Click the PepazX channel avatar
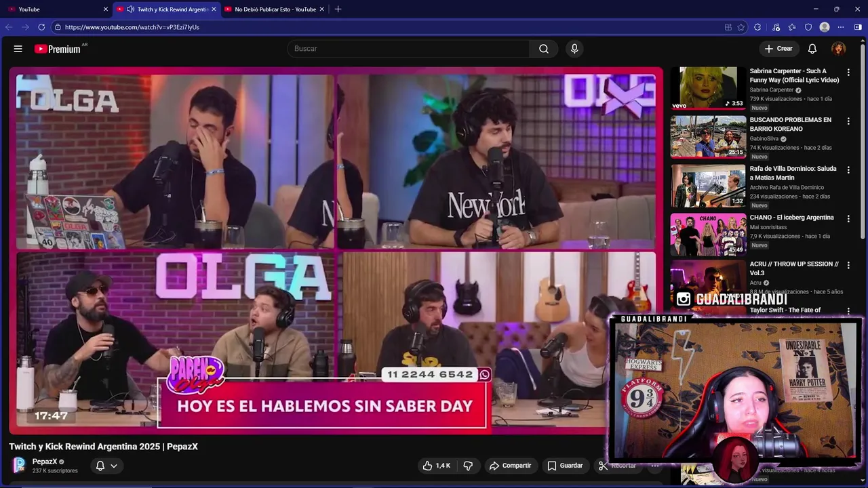868x488 pixels. 19,465
